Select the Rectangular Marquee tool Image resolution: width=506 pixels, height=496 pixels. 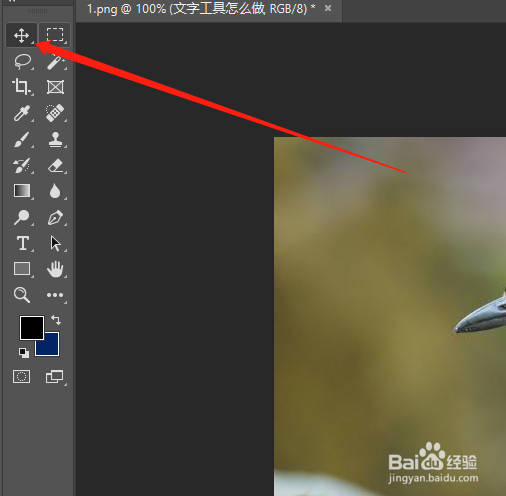[x=55, y=35]
